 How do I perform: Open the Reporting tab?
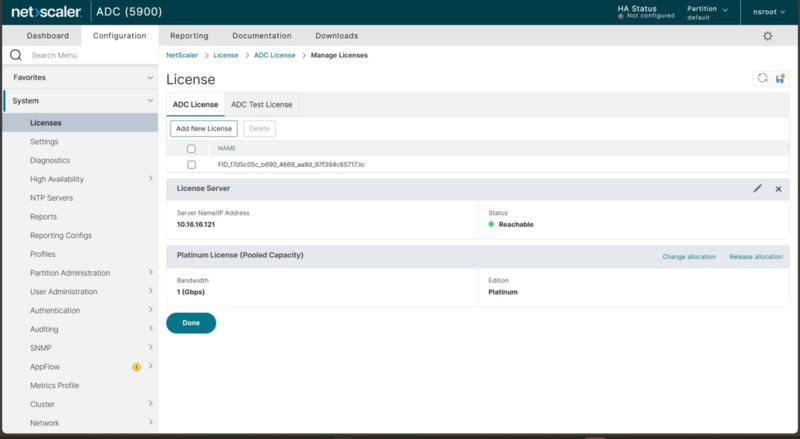pyautogui.click(x=189, y=36)
